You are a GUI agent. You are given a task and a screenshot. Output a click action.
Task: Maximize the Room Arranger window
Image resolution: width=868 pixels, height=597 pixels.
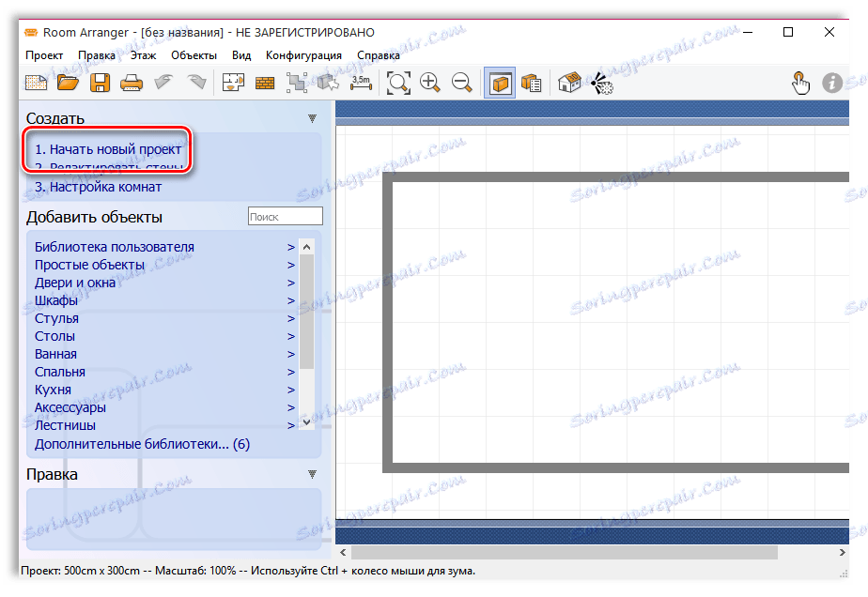coord(788,32)
